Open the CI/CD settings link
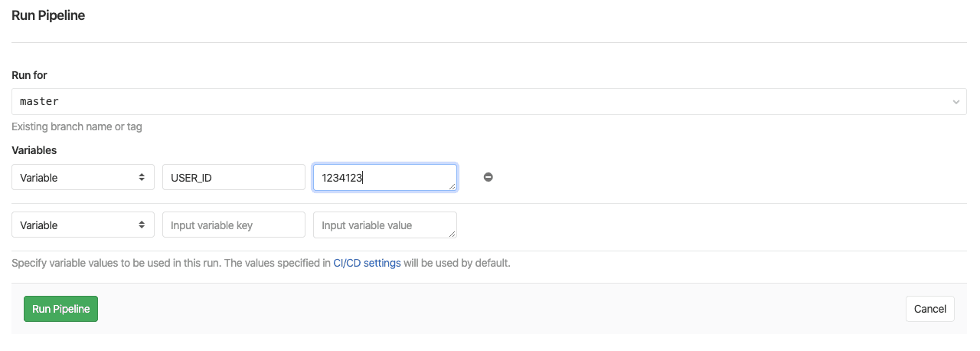The image size is (980, 351). click(367, 263)
